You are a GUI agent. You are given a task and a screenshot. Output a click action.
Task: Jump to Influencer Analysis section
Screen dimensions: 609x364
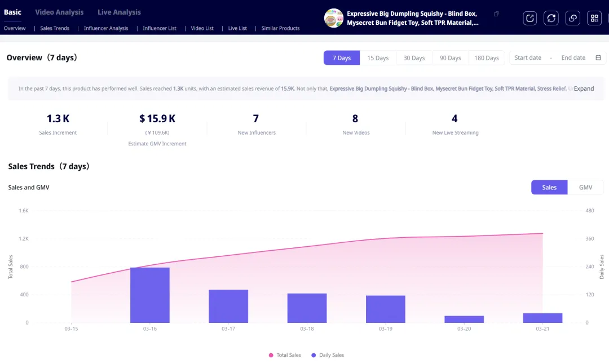pos(106,28)
